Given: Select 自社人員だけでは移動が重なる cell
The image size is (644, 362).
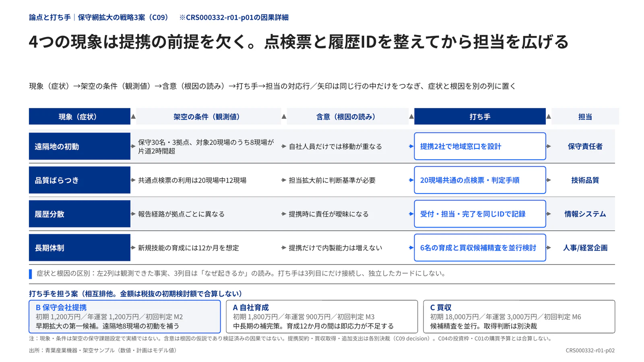Looking at the screenshot, I should pyautogui.click(x=335, y=146).
